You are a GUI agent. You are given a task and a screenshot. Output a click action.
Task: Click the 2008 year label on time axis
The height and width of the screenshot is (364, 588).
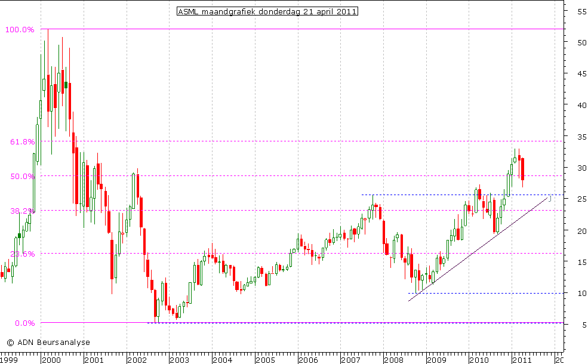pos(394,360)
